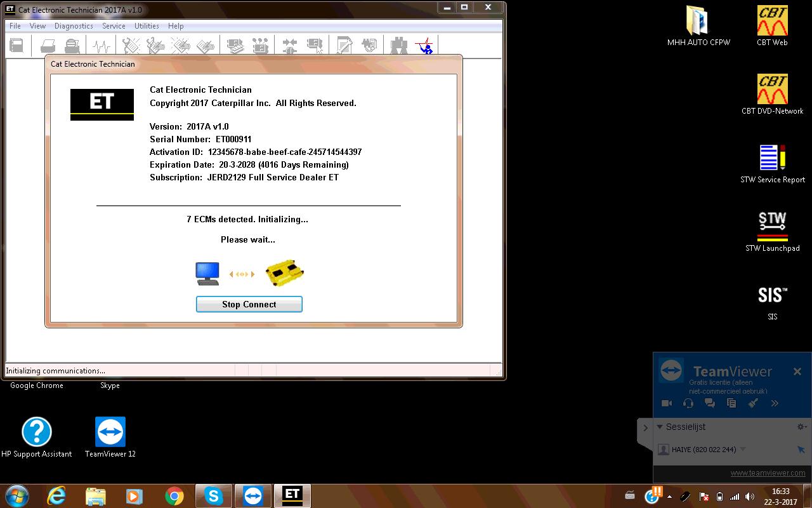The height and width of the screenshot is (508, 812).
Task: Switch to Cat ET on the taskbar
Action: [292, 496]
